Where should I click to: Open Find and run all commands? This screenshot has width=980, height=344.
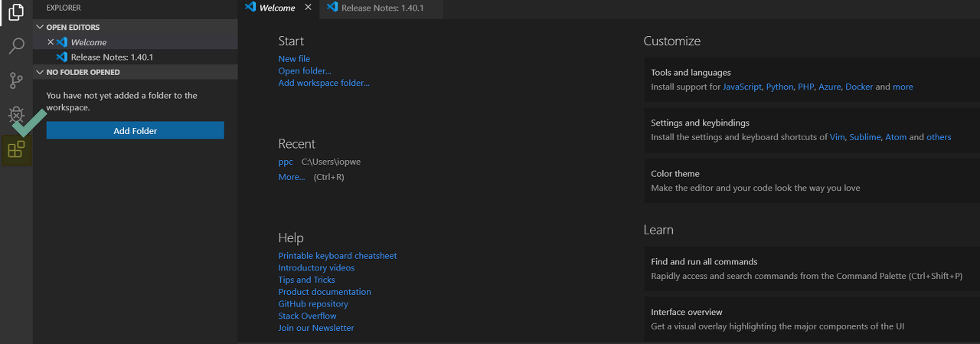click(x=812, y=268)
